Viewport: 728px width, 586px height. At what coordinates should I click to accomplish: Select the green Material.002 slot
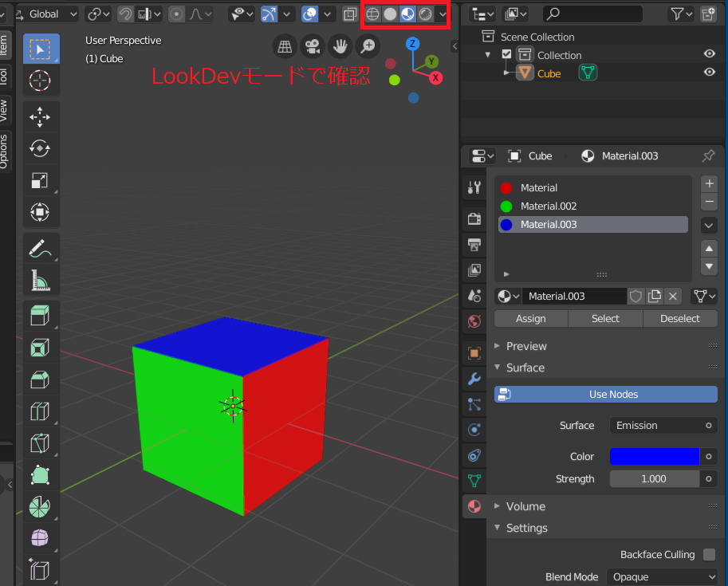coord(593,206)
